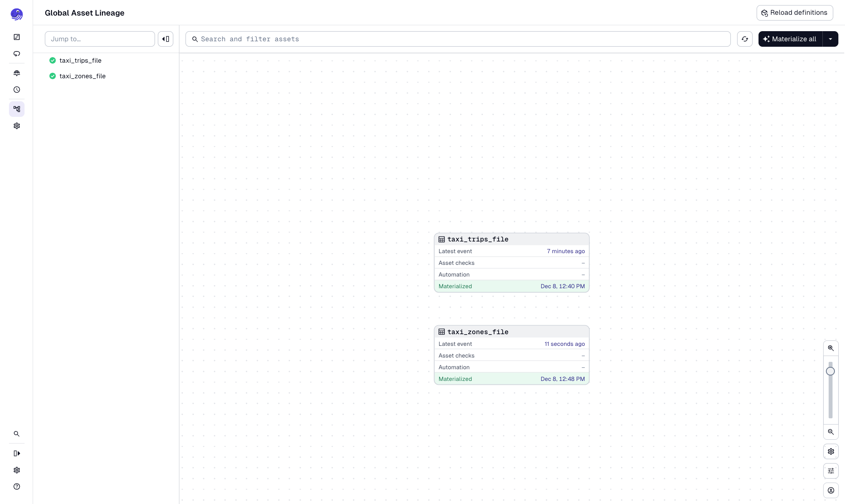The height and width of the screenshot is (504, 845).
Task: Click the Dagster octopus logo
Action: click(16, 14)
